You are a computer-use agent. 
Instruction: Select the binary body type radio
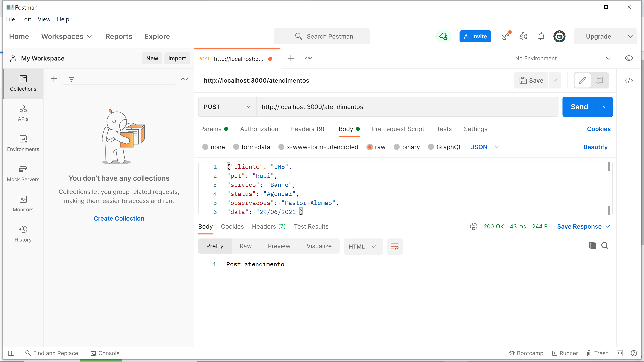(x=396, y=147)
